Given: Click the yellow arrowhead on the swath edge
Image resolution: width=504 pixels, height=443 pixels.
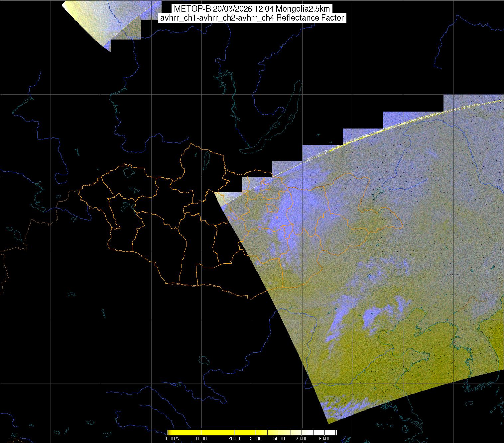Looking at the screenshot, I should pos(332,150).
